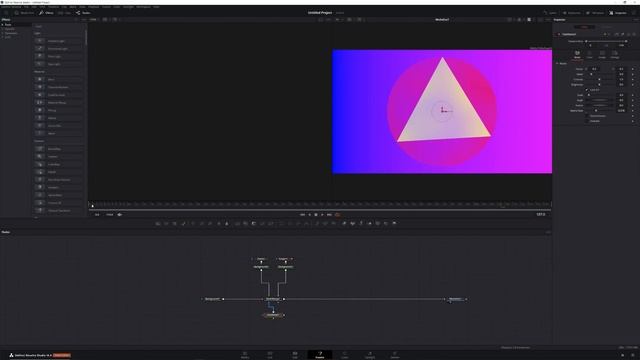The image size is (640, 360).
Task: Open the project manager home icon
Action: [622, 356]
